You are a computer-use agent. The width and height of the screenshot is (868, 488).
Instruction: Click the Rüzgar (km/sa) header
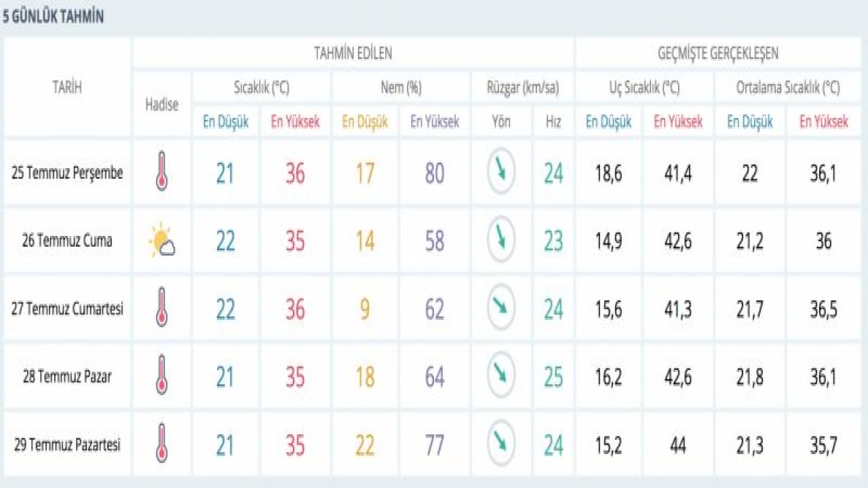coord(522,87)
